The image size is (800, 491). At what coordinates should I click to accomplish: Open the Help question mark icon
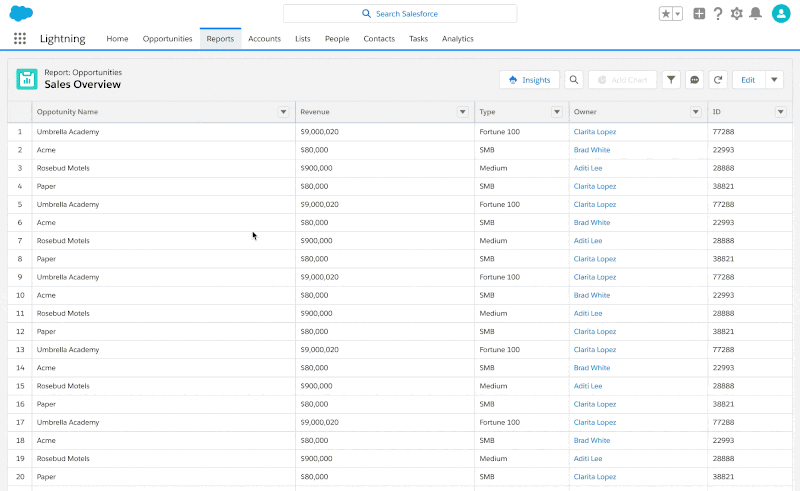pos(718,13)
